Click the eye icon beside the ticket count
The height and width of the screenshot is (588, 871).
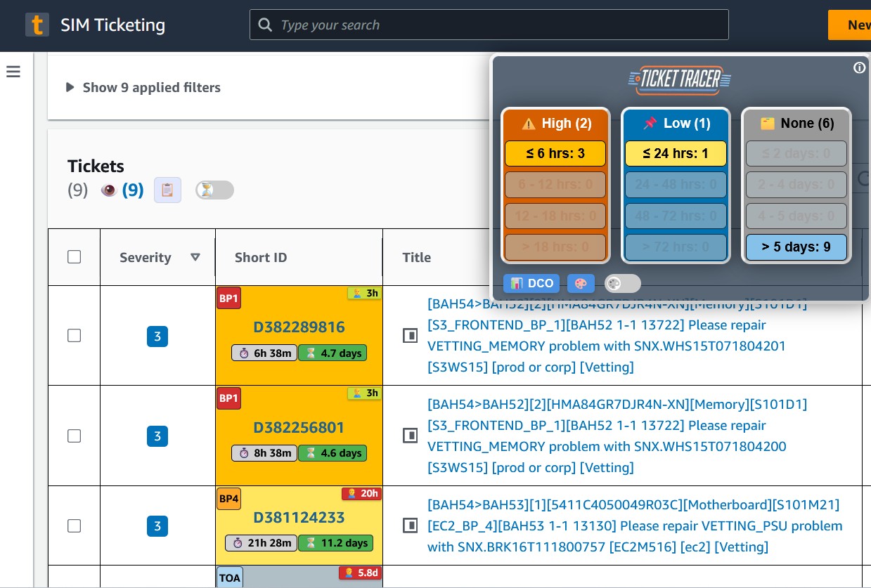coord(110,190)
